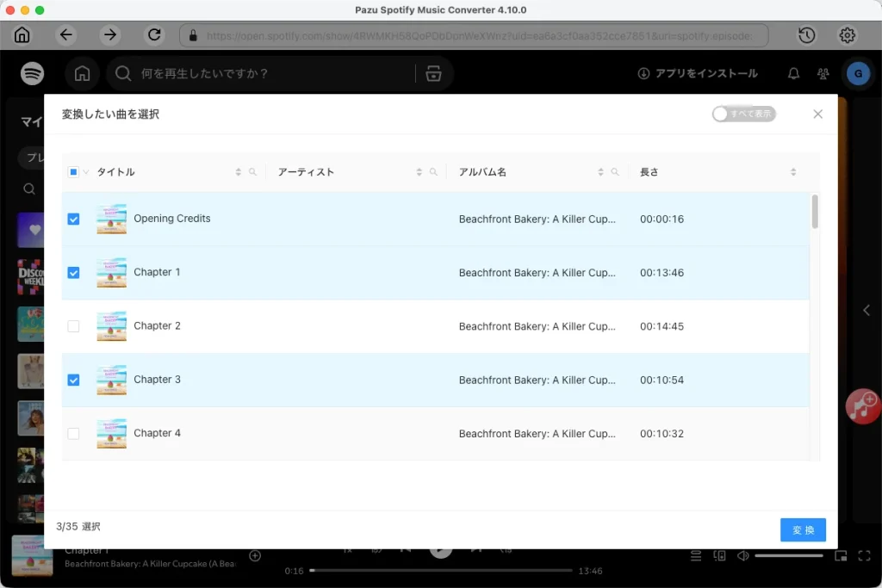
Task: Close the song selection dialog
Action: pyautogui.click(x=818, y=115)
